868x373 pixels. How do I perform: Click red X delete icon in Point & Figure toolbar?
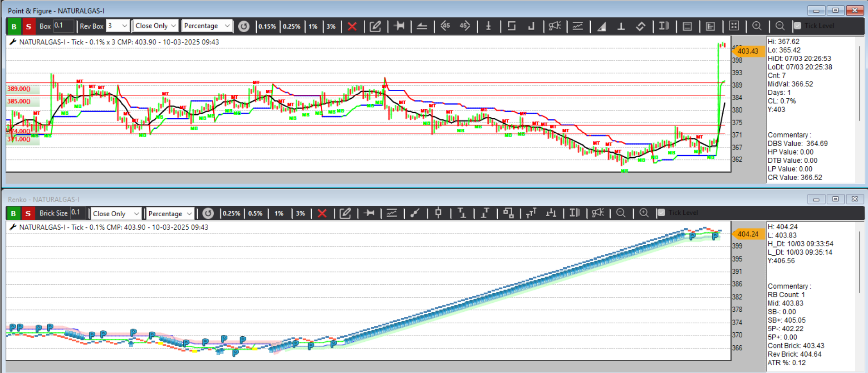[352, 26]
